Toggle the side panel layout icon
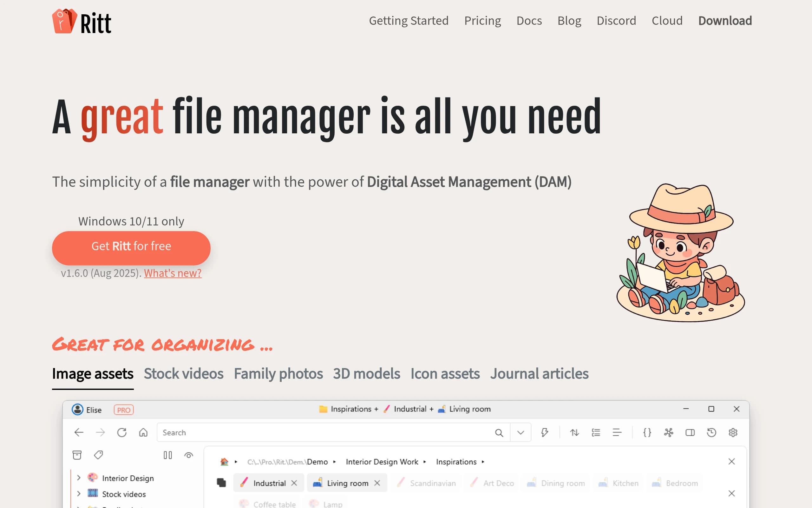Image resolution: width=812 pixels, height=508 pixels. (690, 432)
